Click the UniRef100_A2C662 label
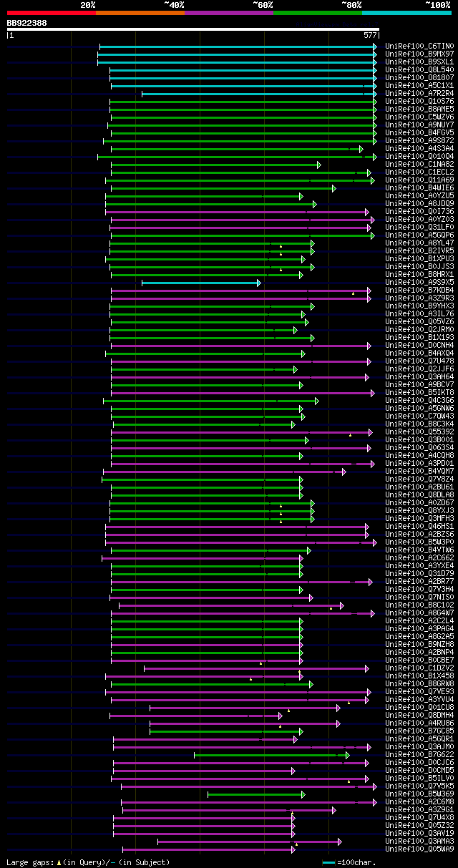 [x=419, y=558]
